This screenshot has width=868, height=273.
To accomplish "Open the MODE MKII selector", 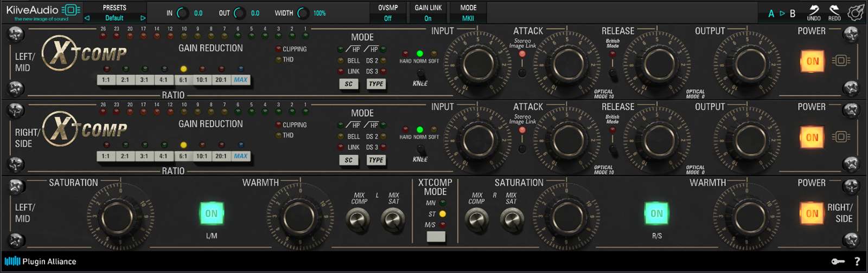I will (468, 18).
